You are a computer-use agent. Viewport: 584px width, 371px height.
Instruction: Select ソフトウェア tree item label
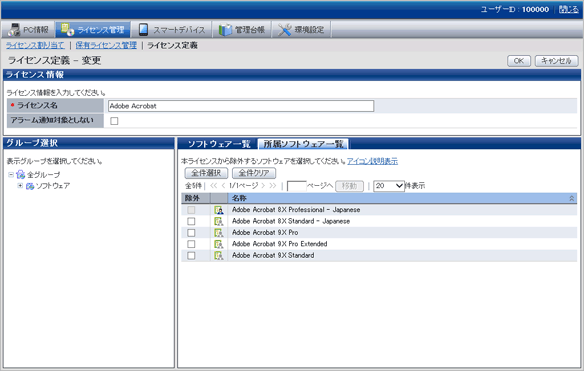(53, 186)
